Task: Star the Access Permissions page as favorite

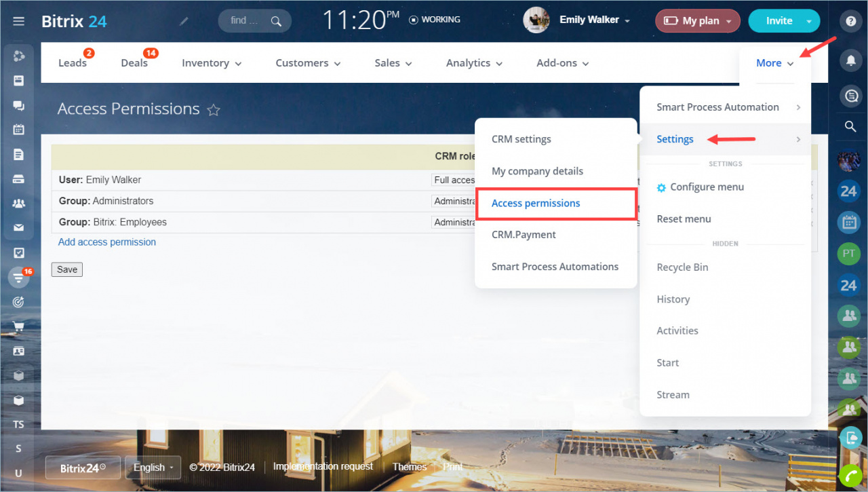Action: tap(214, 110)
